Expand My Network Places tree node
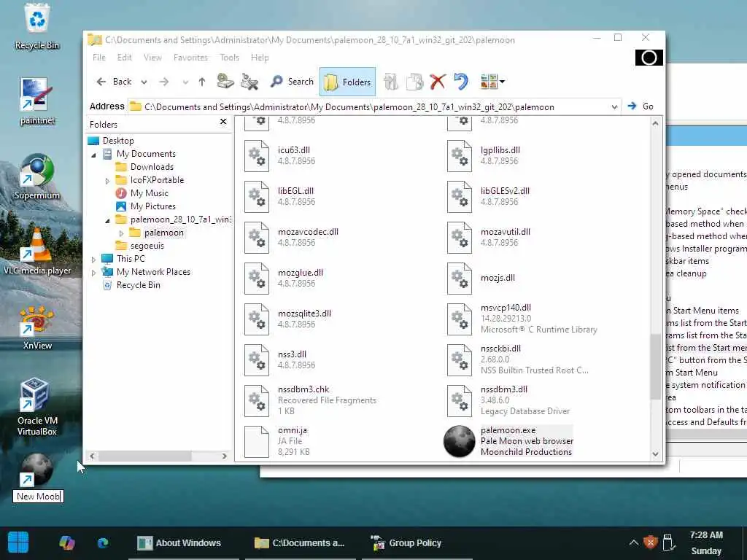 coord(93,273)
